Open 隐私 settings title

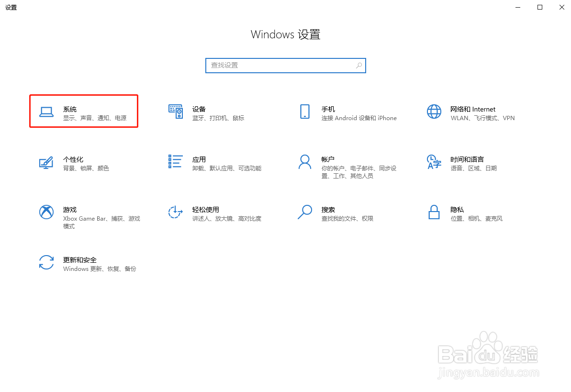[x=457, y=210]
